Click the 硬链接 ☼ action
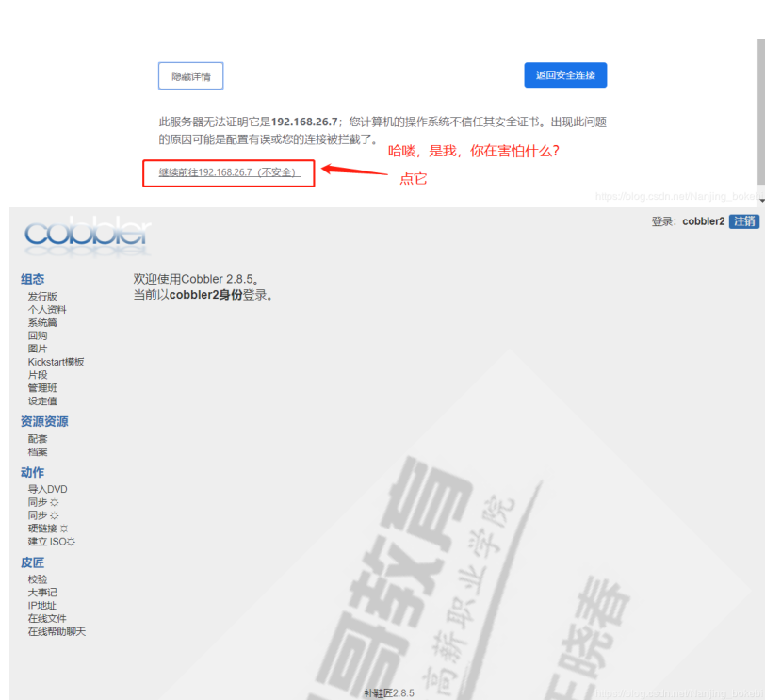The image size is (765, 700). pyautogui.click(x=48, y=529)
